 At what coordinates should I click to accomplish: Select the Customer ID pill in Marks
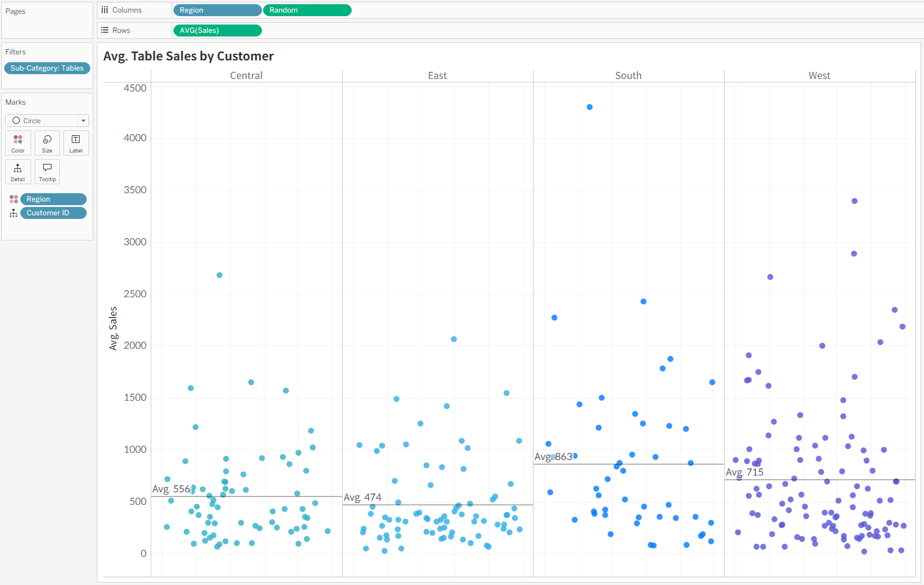[x=53, y=213]
